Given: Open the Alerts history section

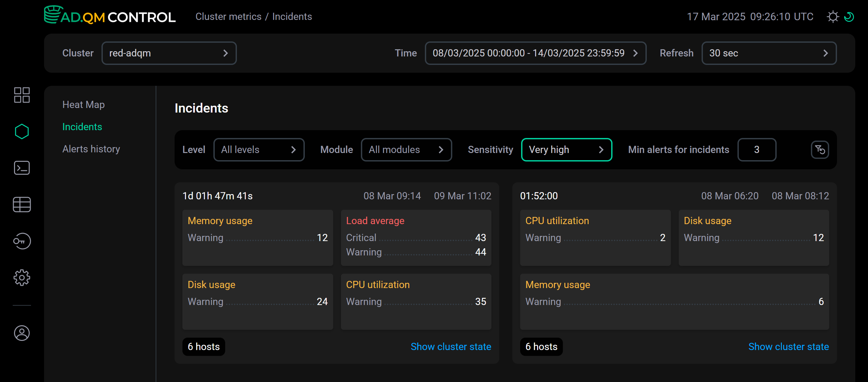Looking at the screenshot, I should click(91, 149).
